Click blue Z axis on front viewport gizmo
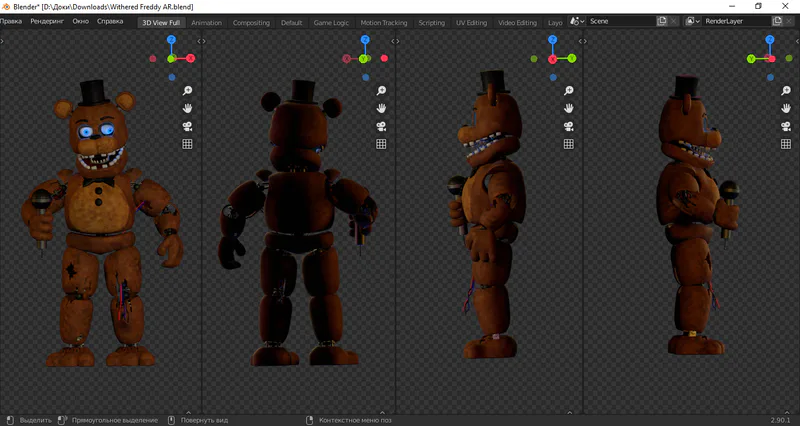Screen dimensions: 800x426 [x=171, y=39]
